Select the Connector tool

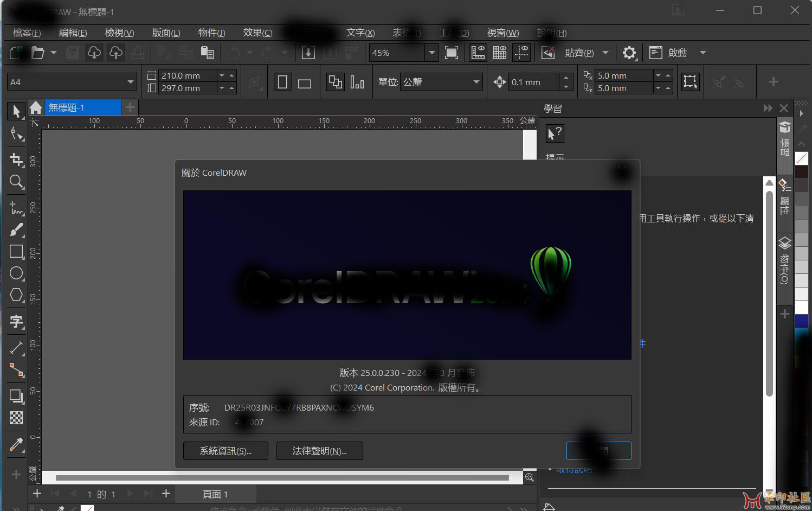tap(16, 370)
